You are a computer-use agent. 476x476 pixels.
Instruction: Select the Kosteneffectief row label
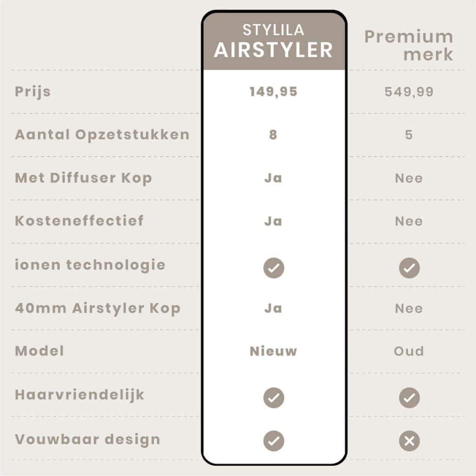(79, 221)
